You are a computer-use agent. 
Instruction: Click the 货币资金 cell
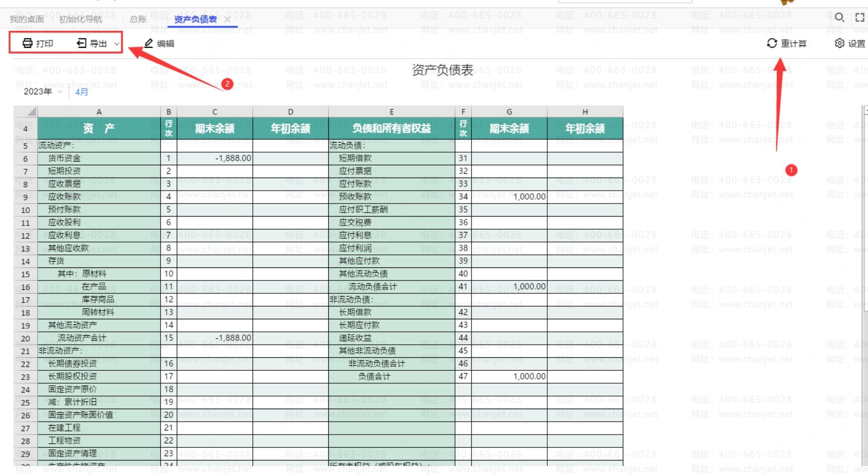click(99, 158)
